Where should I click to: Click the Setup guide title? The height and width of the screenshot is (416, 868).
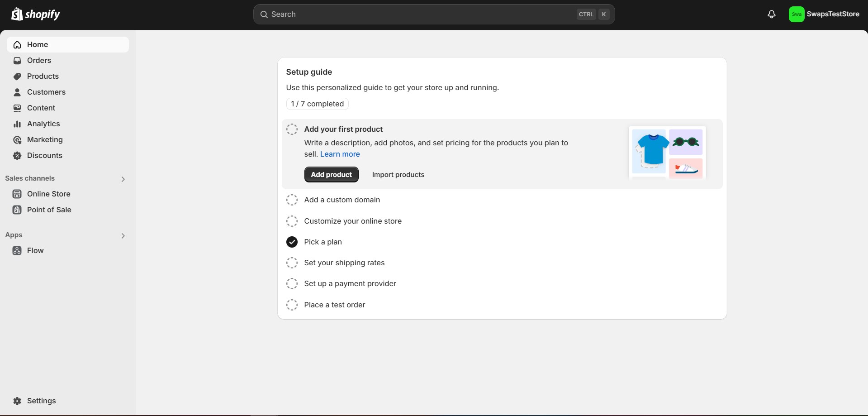309,72
